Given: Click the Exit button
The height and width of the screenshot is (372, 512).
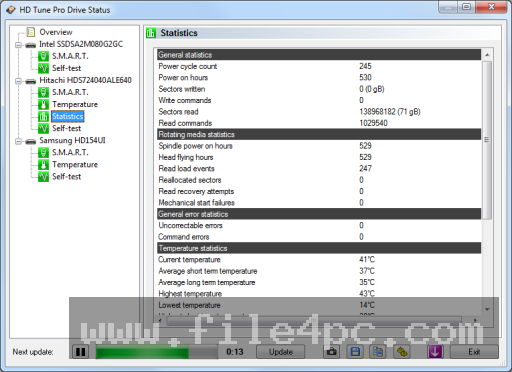Looking at the screenshot, I should (474, 352).
